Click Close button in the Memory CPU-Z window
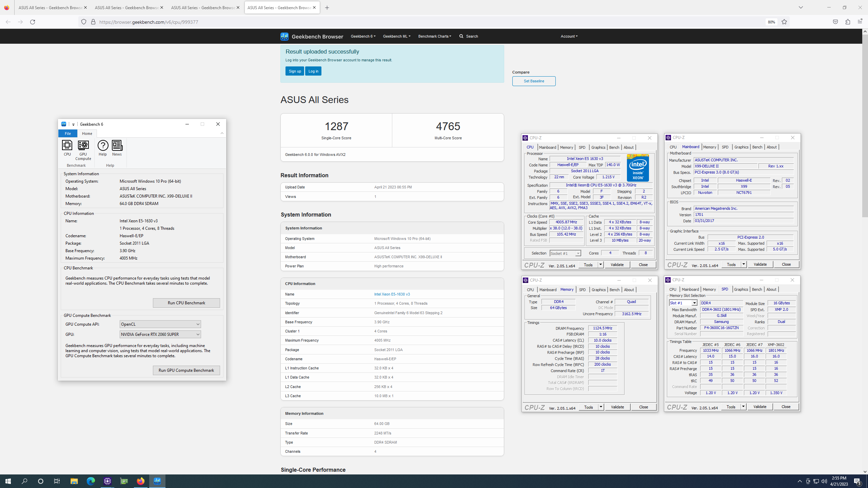 click(643, 407)
